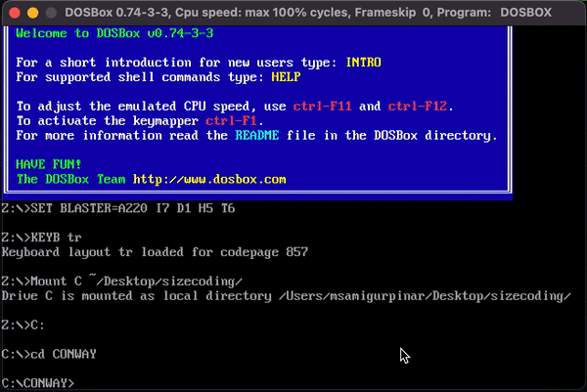This screenshot has height=392, width=587.
Task: Click the 'KEYB tr' command line
Action: (41, 238)
